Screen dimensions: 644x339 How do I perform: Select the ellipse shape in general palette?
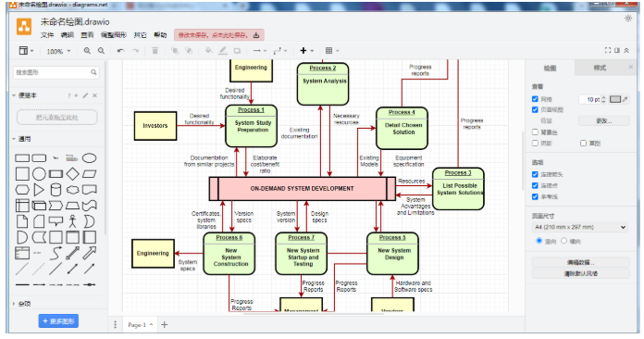pos(89,158)
